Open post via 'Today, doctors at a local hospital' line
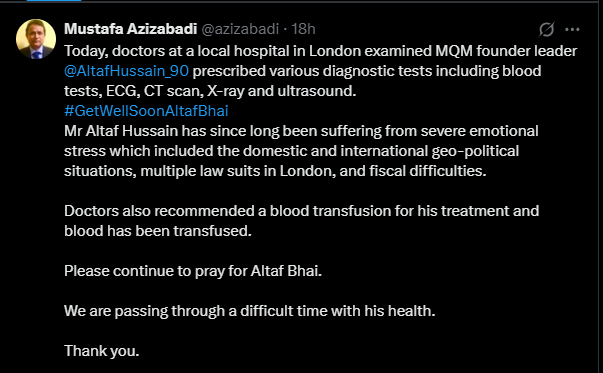 (321, 51)
